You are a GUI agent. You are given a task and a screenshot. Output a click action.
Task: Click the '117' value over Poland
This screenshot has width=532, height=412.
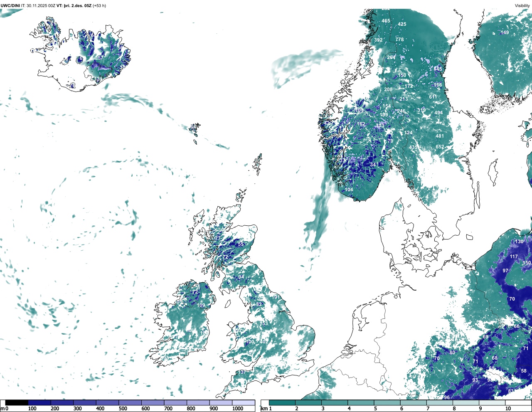[514, 257]
